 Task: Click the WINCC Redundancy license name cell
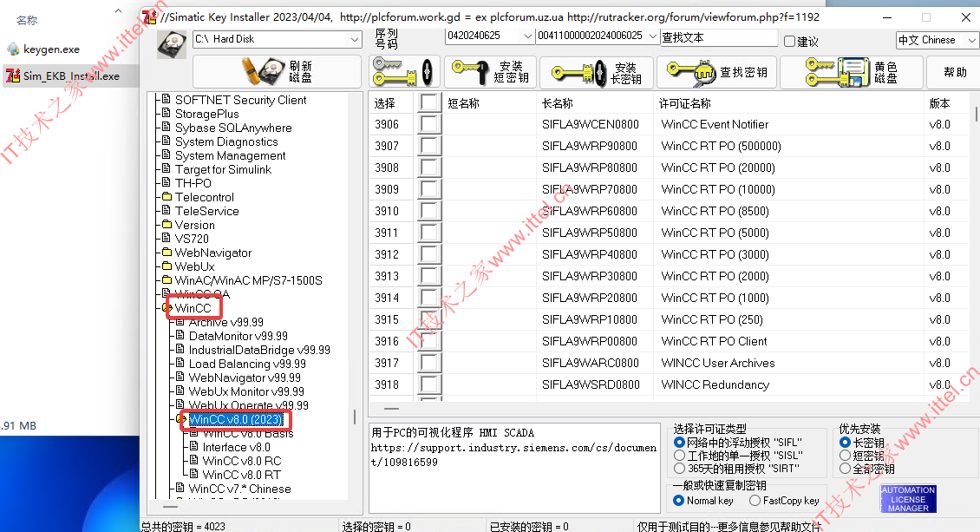pos(715,384)
